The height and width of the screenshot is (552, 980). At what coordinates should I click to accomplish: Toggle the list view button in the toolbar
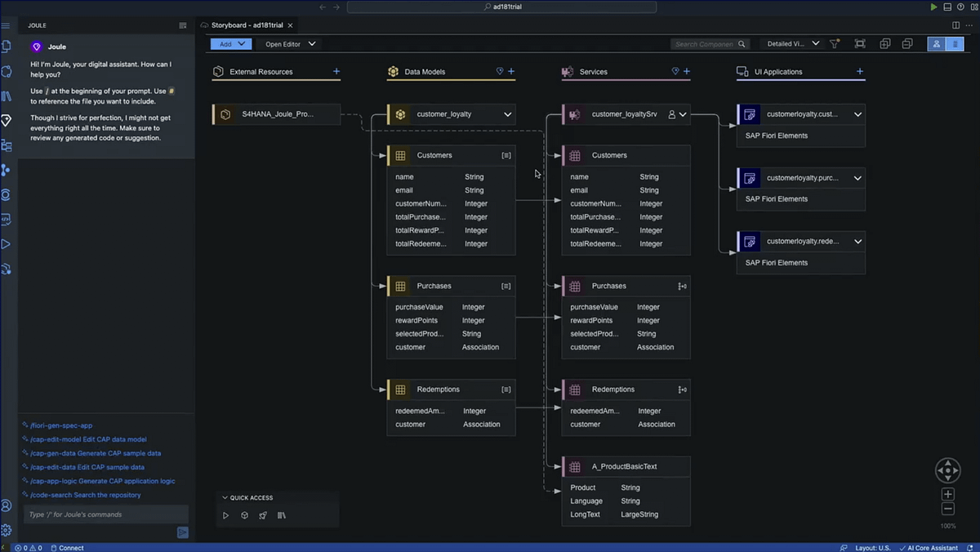click(x=955, y=44)
